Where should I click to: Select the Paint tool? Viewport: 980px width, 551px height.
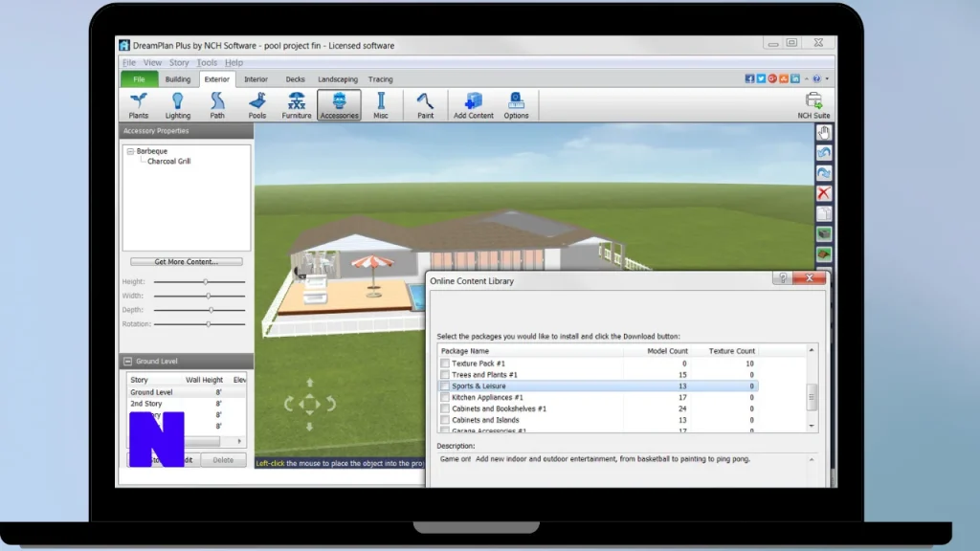pos(425,105)
